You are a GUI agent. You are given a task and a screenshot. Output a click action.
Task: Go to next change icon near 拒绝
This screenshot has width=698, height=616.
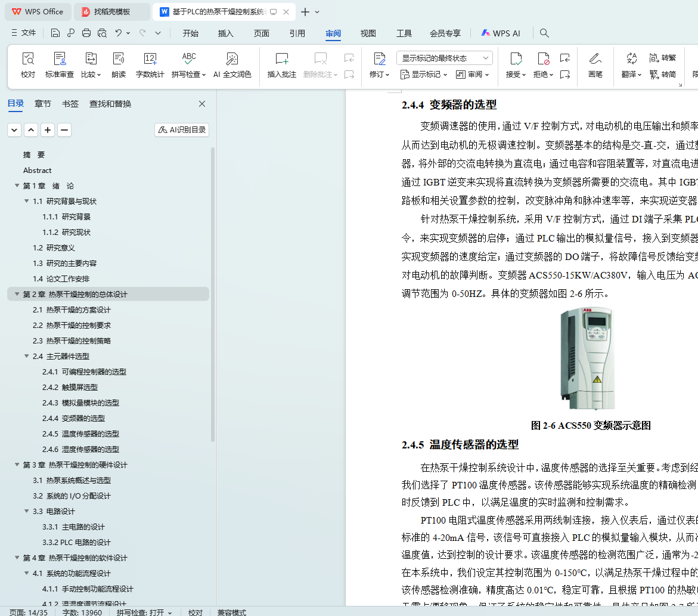pos(565,75)
